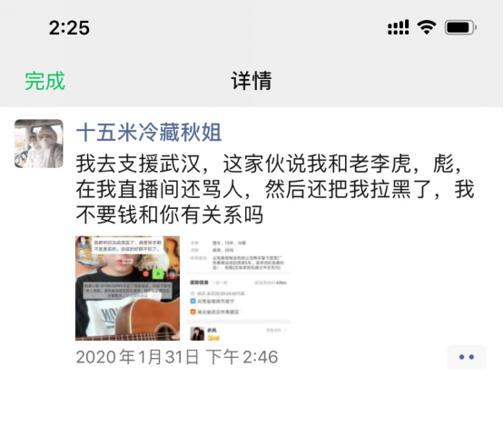
Task: Tap the post text starting 我去支援武汉
Action: (275, 189)
